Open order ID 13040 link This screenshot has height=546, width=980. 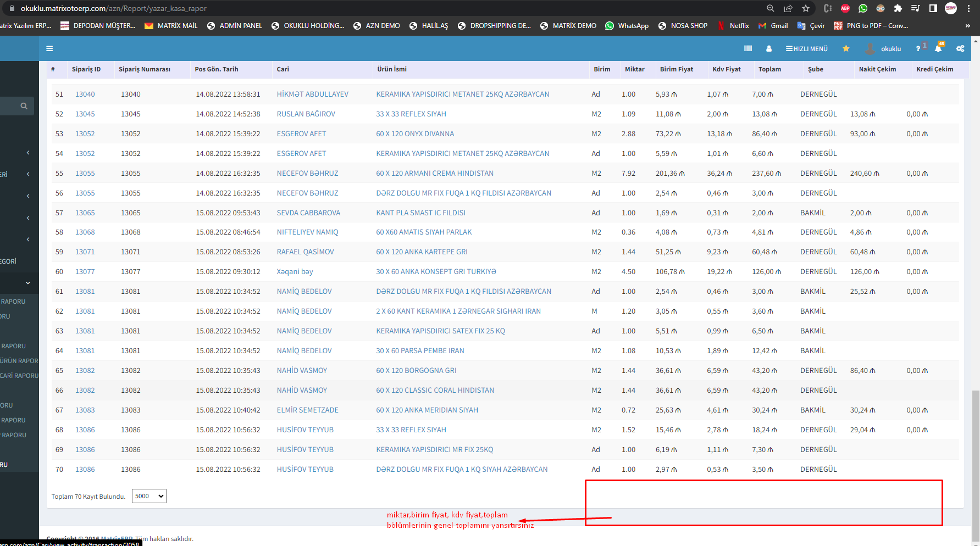(85, 94)
